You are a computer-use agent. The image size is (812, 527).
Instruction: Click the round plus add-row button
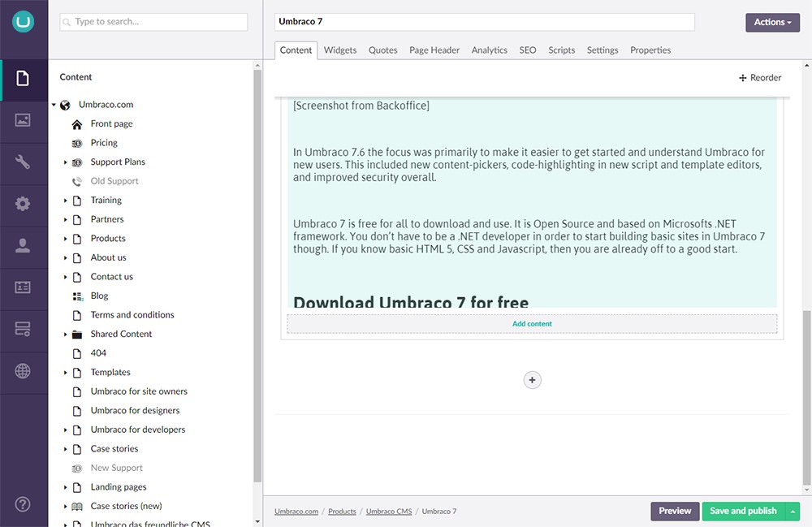(532, 380)
